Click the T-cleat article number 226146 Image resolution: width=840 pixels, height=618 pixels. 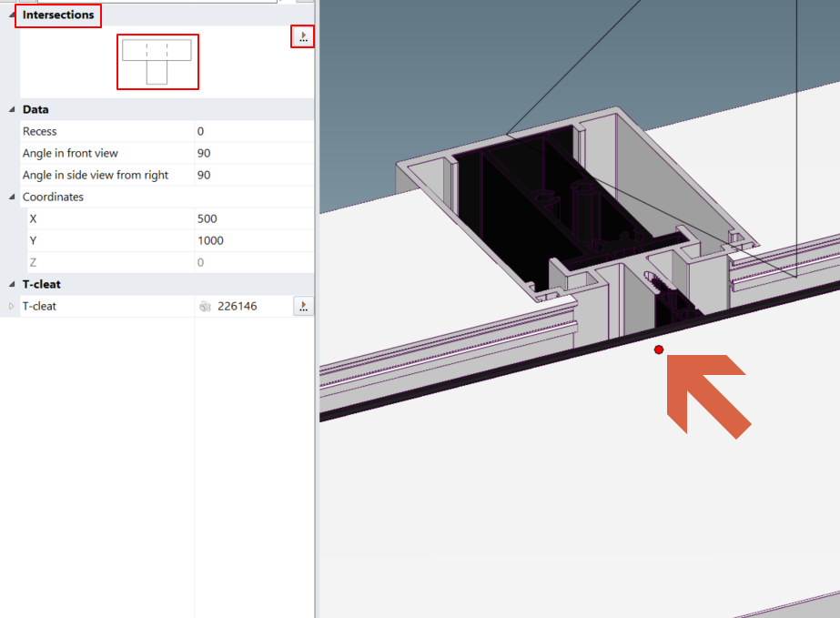tap(238, 307)
